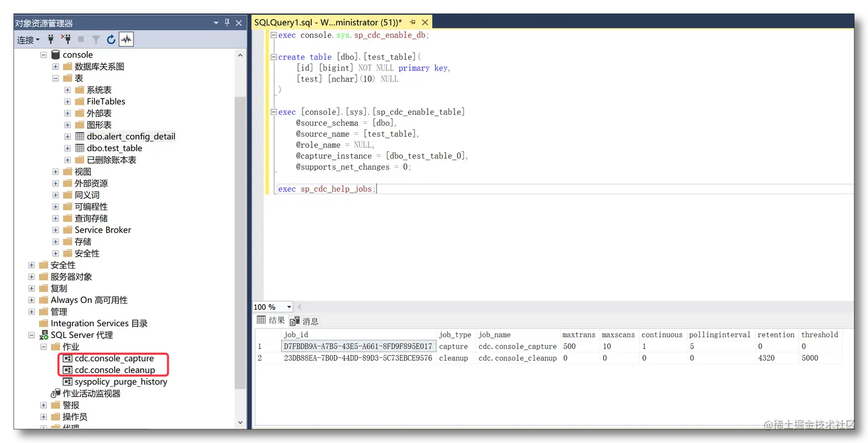The width and height of the screenshot is (868, 443).
Task: Pin the Object Explorer panel
Action: tap(227, 23)
